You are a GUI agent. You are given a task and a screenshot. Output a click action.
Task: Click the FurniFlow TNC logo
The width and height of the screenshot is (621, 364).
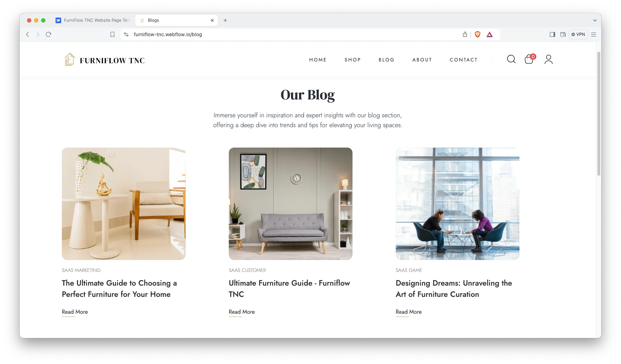click(x=104, y=60)
